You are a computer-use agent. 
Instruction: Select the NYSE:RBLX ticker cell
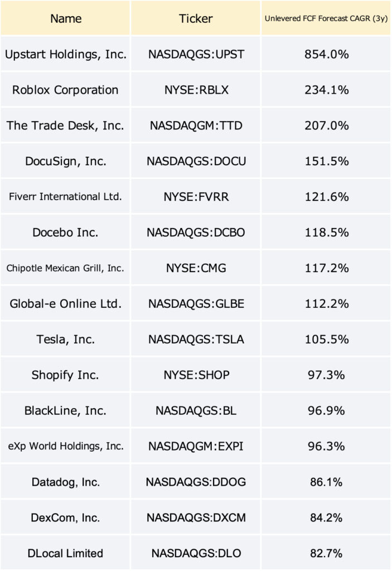pos(196,90)
